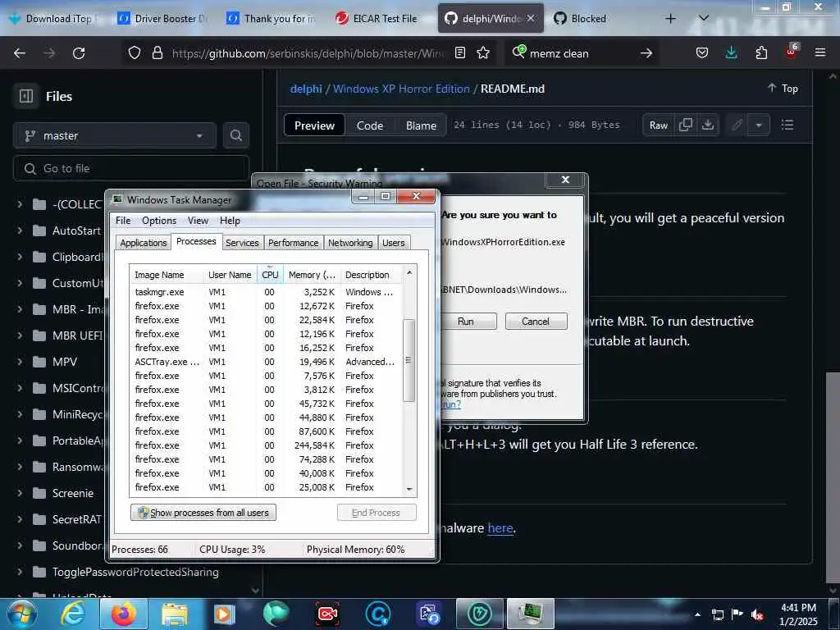Viewport: 840px width, 630px height.
Task: Open a new browser tab
Action: pos(670,19)
